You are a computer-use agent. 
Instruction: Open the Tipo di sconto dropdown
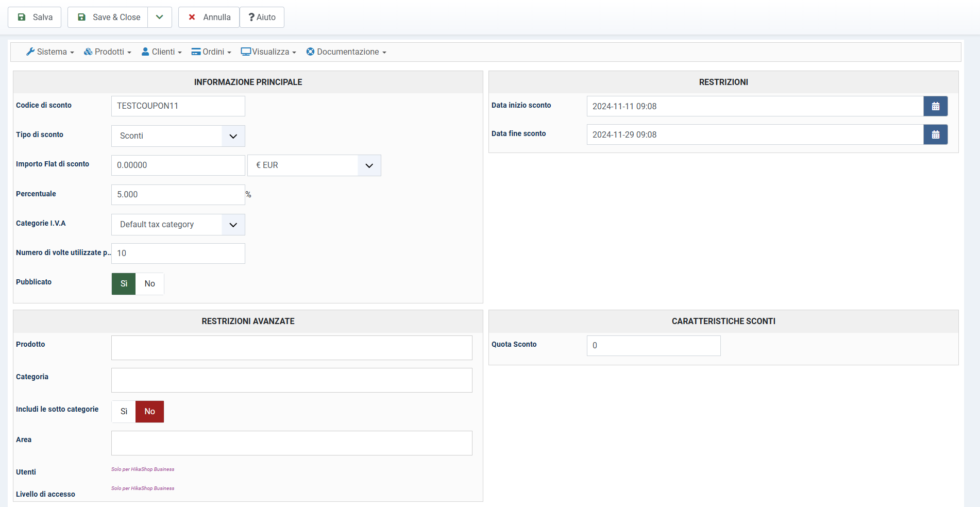point(178,136)
